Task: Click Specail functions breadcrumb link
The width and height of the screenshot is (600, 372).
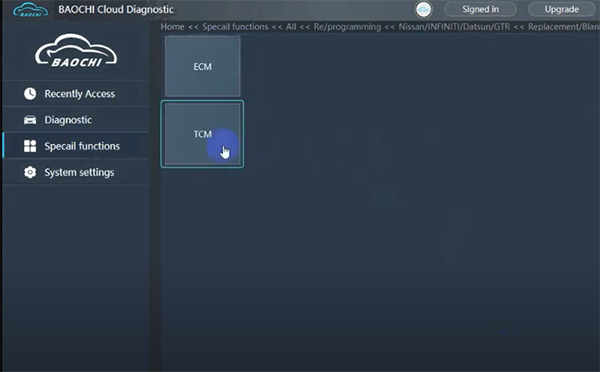Action: (235, 27)
